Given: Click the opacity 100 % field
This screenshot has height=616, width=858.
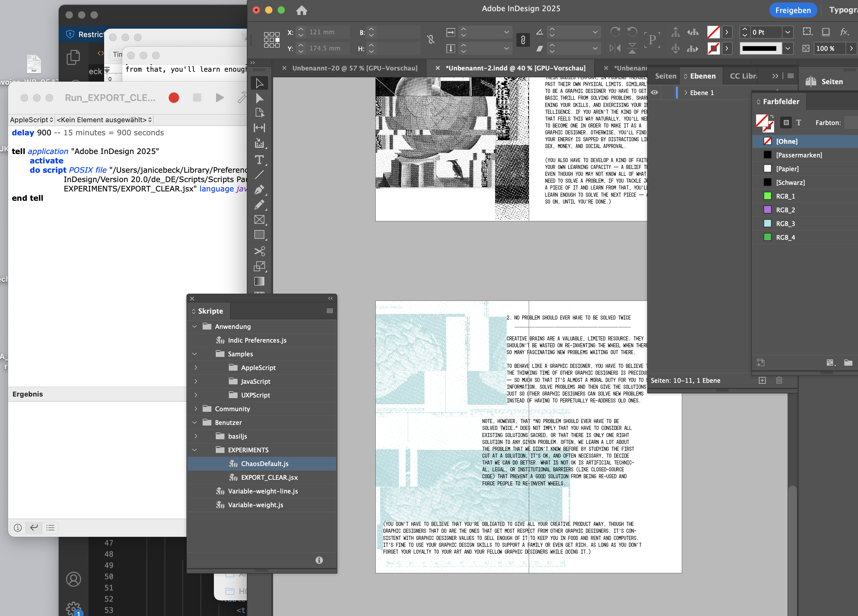Looking at the screenshot, I should pyautogui.click(x=830, y=48).
